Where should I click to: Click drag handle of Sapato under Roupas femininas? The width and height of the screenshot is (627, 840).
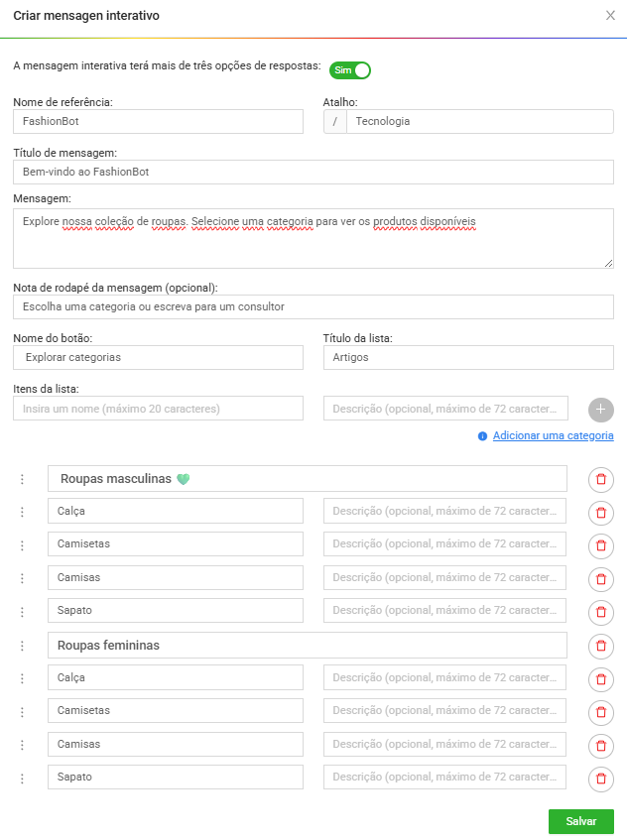click(22, 779)
